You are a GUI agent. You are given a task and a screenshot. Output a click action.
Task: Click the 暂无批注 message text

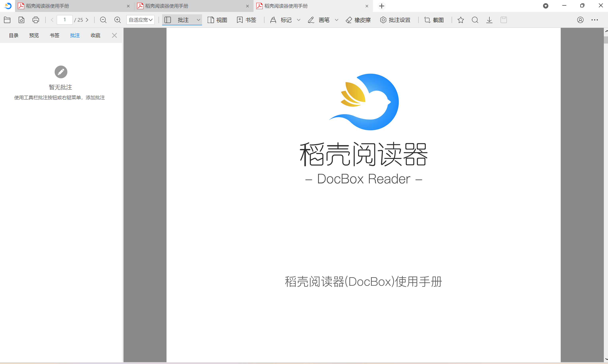point(60,87)
